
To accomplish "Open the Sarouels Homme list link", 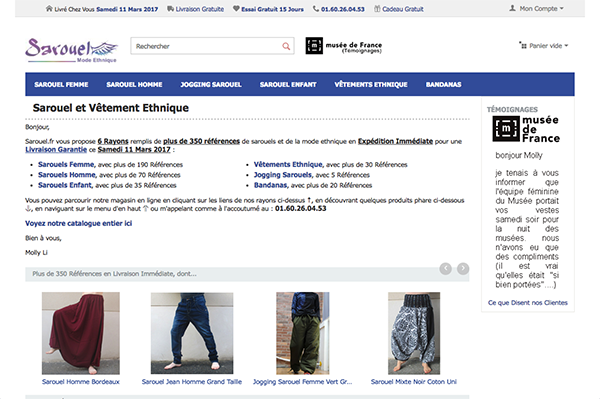I will [67, 175].
